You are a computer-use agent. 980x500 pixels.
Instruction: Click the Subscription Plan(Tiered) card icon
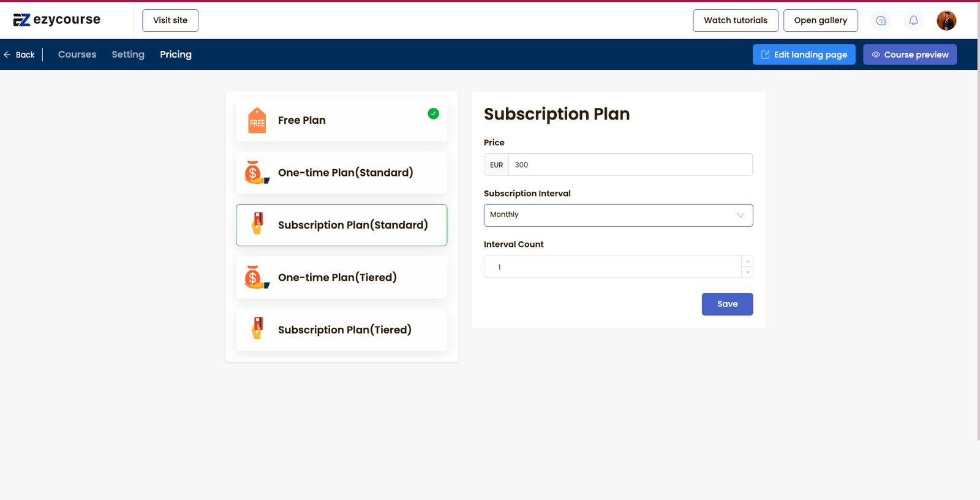[x=258, y=329]
